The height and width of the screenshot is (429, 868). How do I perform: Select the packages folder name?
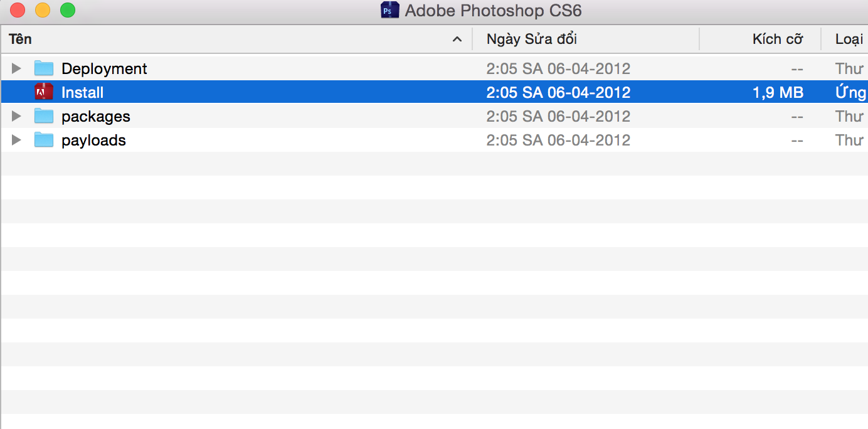(x=96, y=116)
